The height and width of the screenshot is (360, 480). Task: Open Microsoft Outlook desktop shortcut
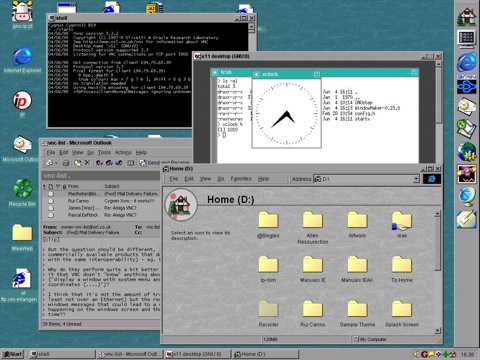click(22, 148)
